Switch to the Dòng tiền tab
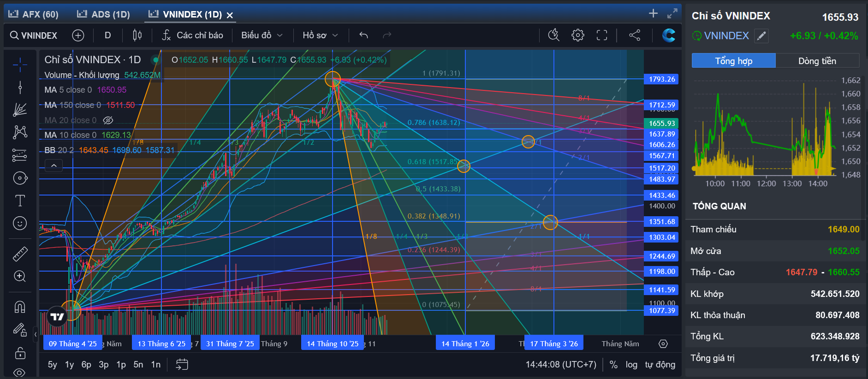 coord(817,61)
